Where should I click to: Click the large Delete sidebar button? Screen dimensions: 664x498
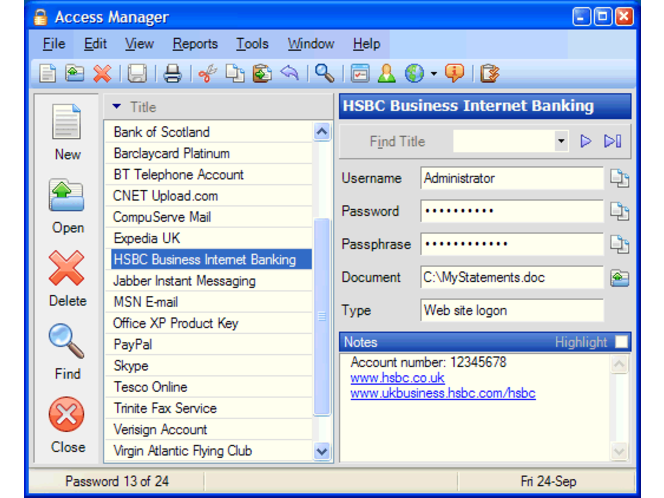tap(67, 279)
